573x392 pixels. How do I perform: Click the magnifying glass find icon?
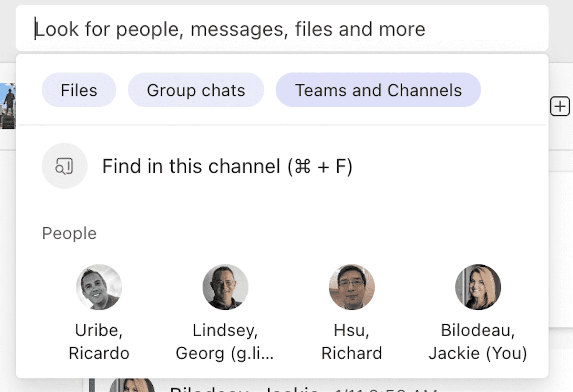point(64,166)
